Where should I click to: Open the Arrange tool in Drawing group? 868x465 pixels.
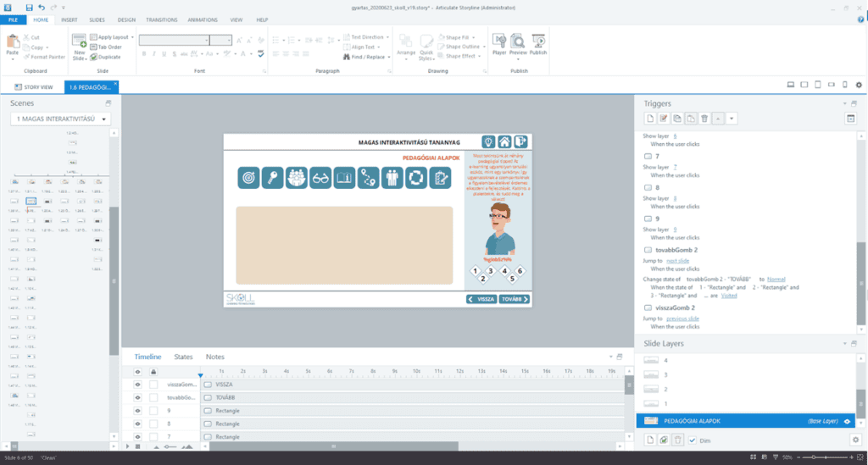pos(406,46)
